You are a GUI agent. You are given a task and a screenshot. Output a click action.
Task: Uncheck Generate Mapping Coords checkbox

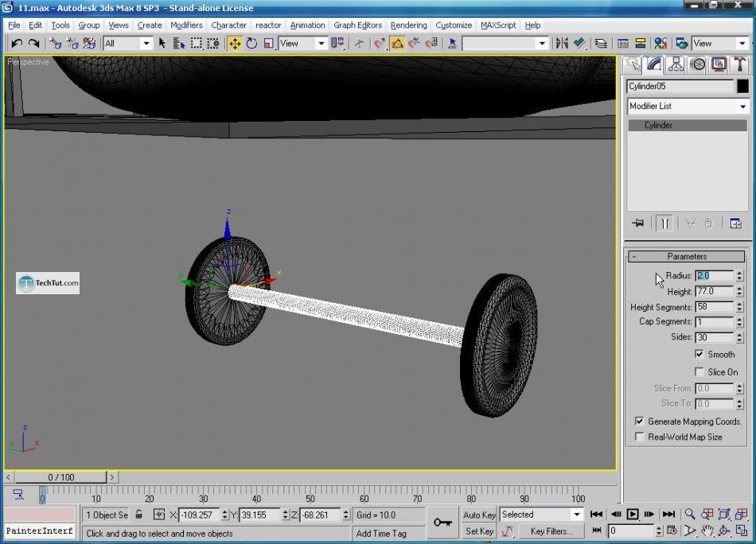(x=639, y=422)
